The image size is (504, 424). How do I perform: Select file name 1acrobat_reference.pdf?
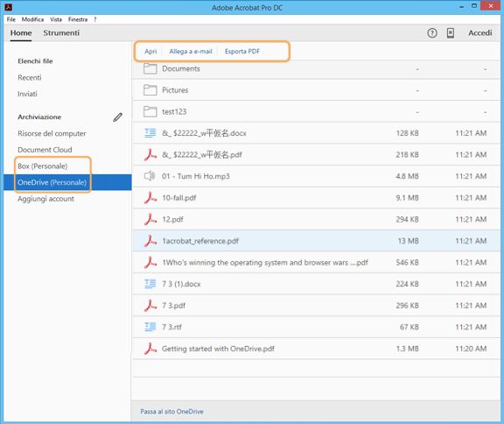tap(200, 241)
